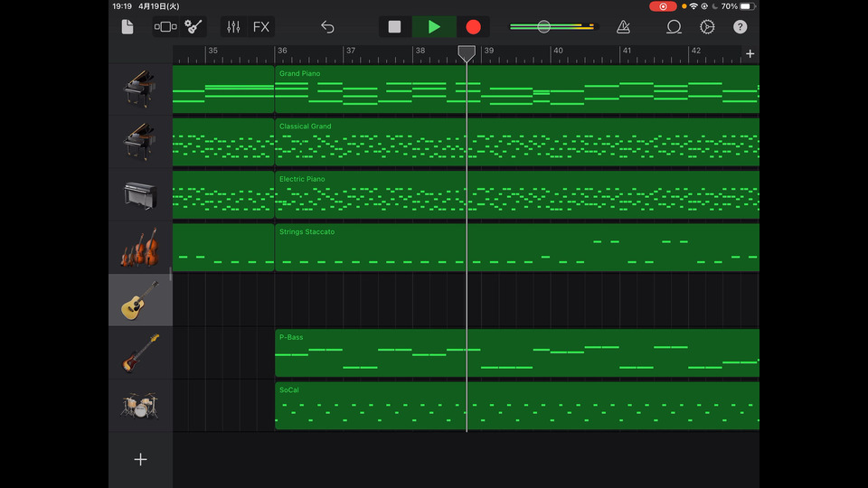The width and height of the screenshot is (868, 488).
Task: Adjust the master volume slider
Action: coord(543,27)
